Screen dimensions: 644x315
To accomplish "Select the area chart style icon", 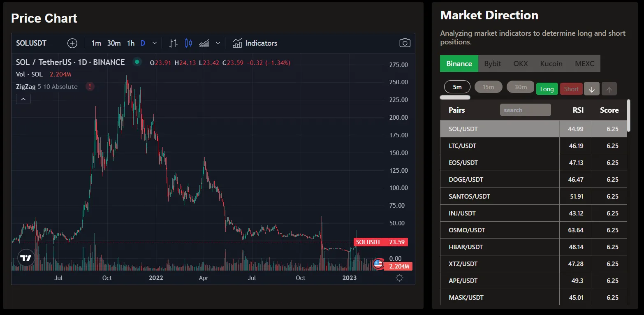I will tap(204, 43).
